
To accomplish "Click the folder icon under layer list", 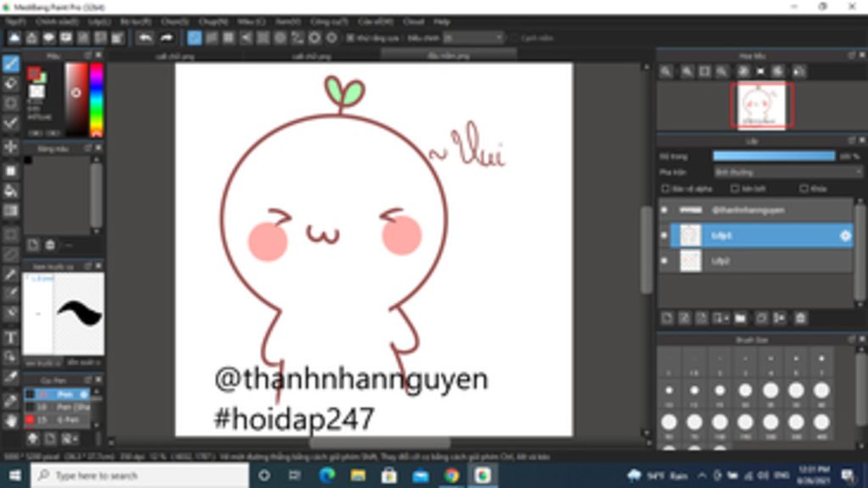I will (740, 319).
